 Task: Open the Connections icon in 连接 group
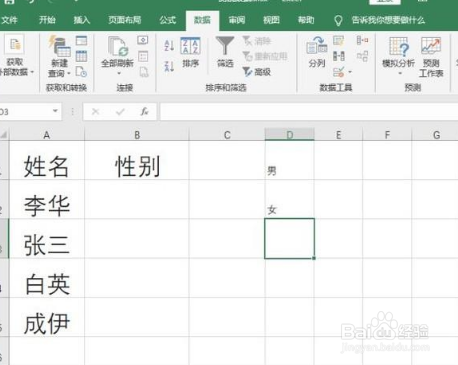[x=143, y=40]
